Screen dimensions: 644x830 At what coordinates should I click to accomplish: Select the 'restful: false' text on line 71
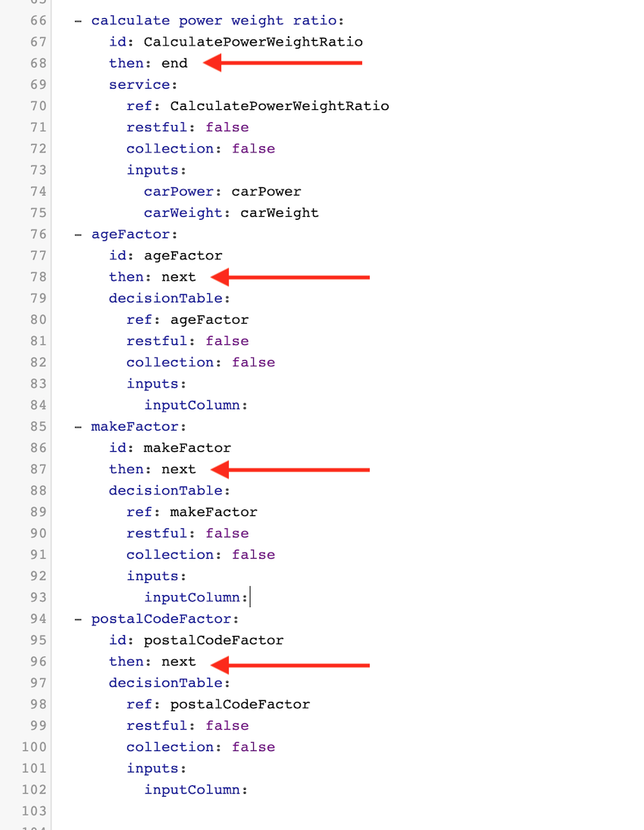[x=189, y=127]
